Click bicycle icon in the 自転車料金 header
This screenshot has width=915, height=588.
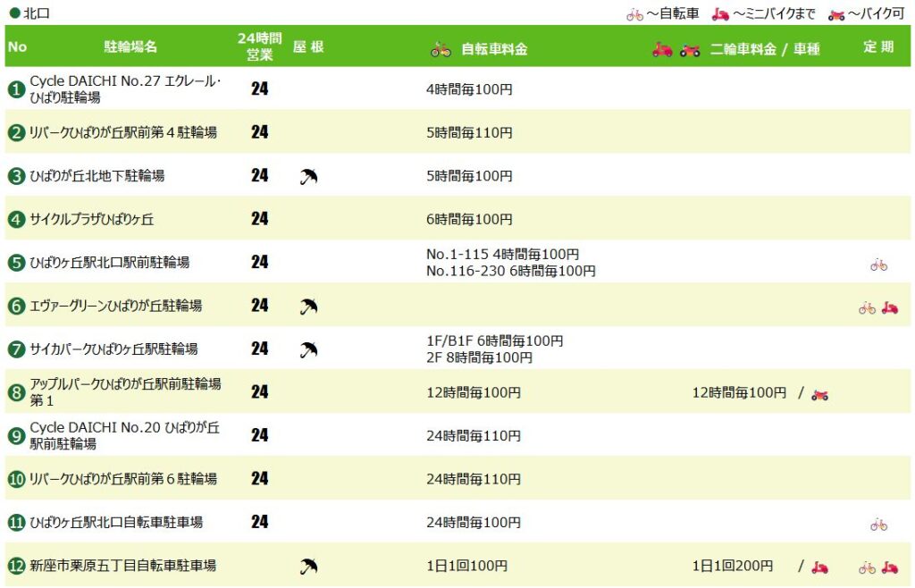[441, 50]
